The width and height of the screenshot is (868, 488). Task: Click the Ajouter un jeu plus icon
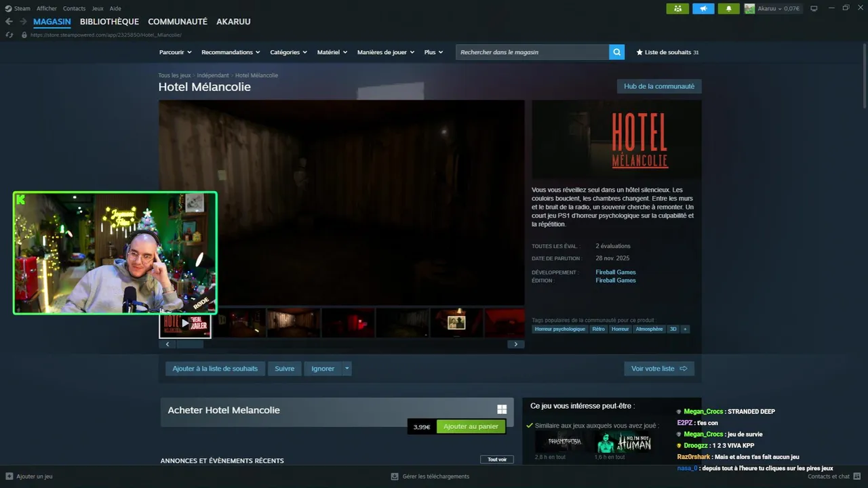(x=9, y=476)
